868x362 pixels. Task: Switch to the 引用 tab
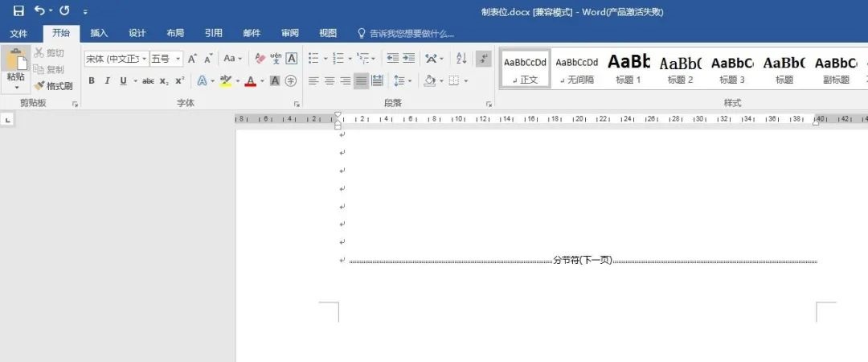(x=214, y=33)
